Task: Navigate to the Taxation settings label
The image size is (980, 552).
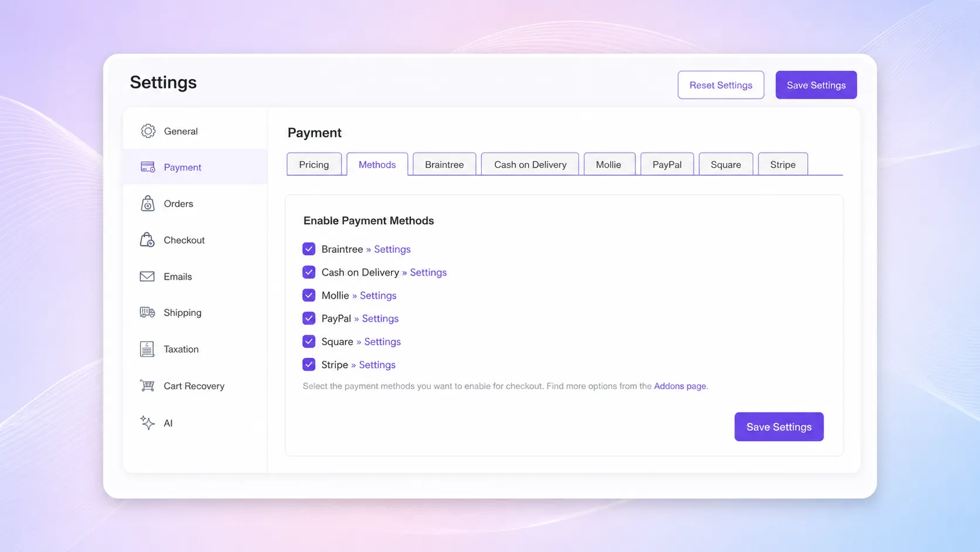Action: tap(181, 349)
